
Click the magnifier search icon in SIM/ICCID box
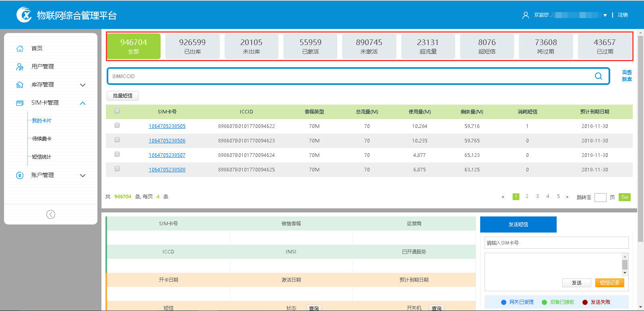click(599, 76)
